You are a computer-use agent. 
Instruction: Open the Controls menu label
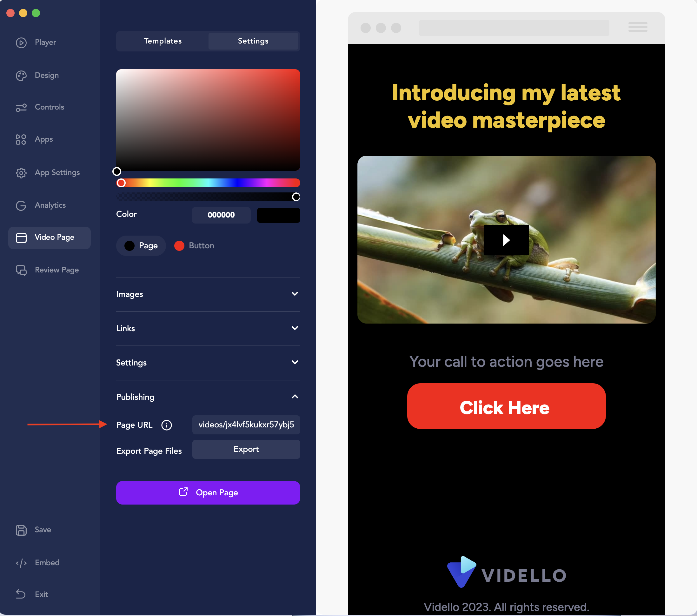[50, 107]
